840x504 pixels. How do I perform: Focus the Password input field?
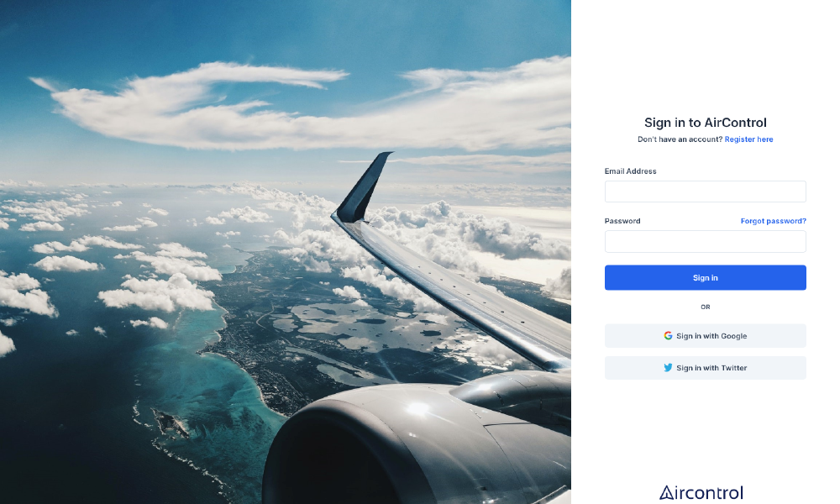pyautogui.click(x=706, y=242)
